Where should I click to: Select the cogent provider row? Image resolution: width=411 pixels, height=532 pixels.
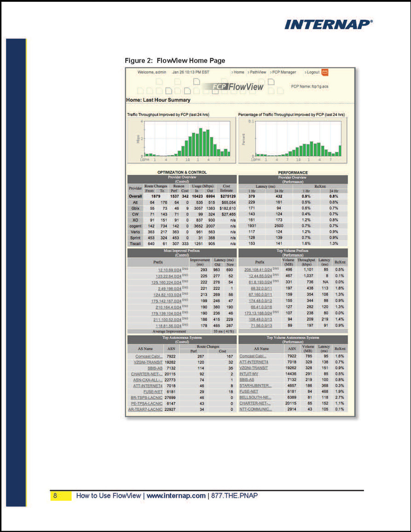pyautogui.click(x=182, y=226)
